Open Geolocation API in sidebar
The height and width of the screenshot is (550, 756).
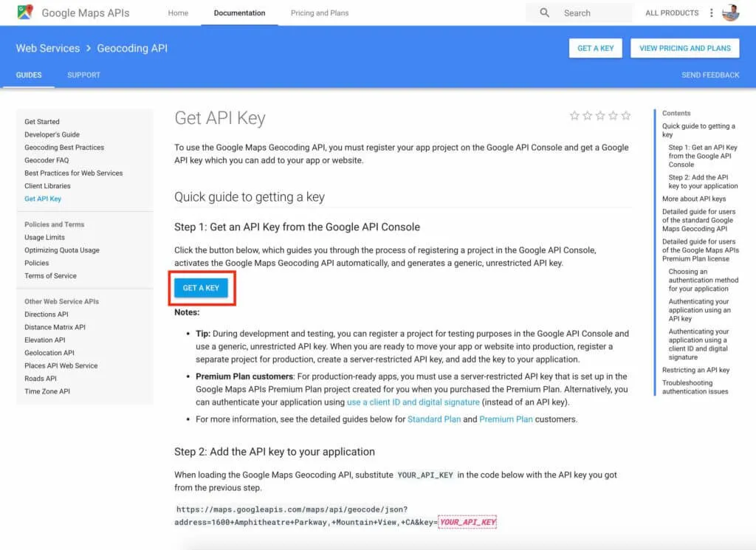[49, 353]
